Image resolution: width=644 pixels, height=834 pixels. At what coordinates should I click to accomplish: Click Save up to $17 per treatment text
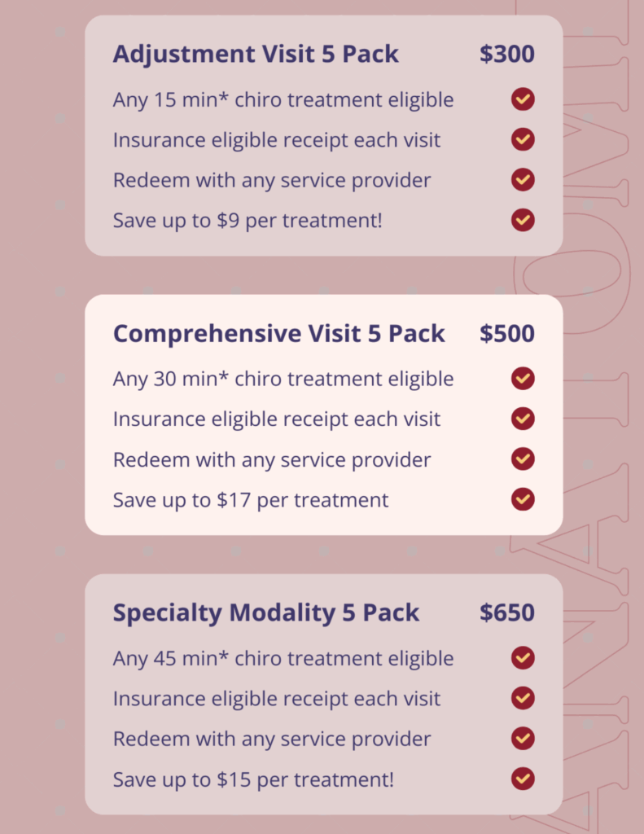tap(251, 499)
